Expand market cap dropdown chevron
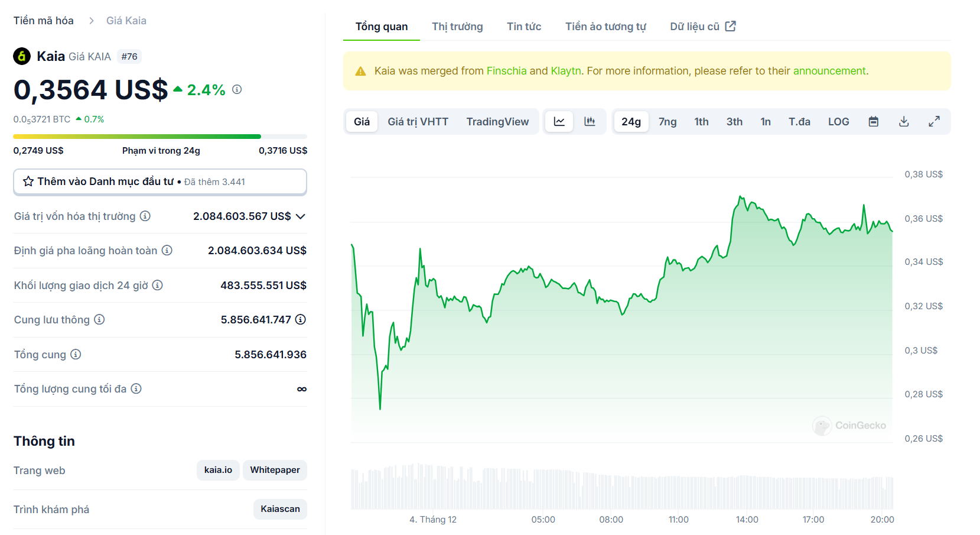 [x=301, y=216]
